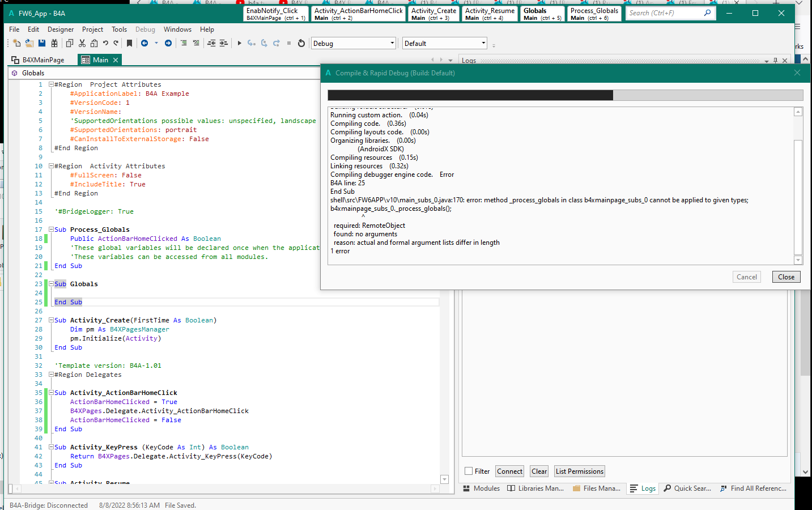Enable the Filter checkbox in Logs
Image resolution: width=812 pixels, height=510 pixels.
point(469,471)
